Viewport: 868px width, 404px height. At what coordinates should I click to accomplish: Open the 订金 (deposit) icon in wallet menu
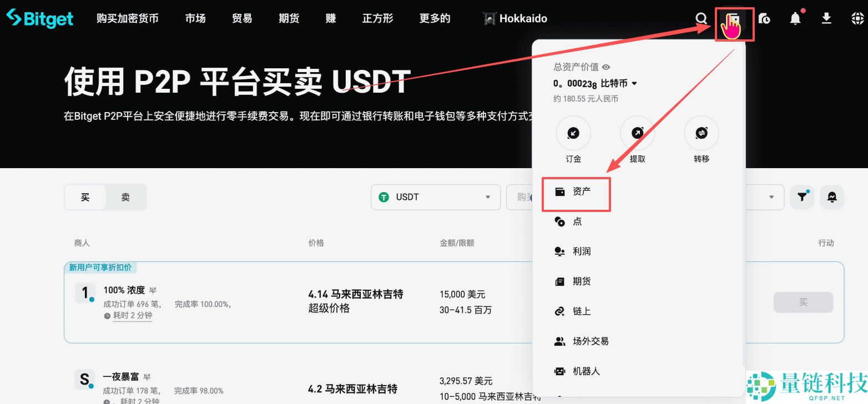(x=573, y=133)
